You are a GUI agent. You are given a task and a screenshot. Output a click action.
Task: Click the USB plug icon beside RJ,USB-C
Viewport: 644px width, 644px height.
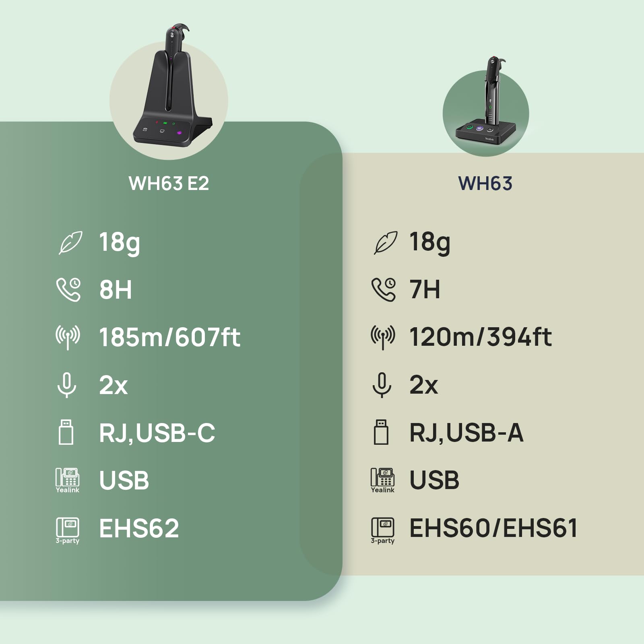[x=66, y=432]
